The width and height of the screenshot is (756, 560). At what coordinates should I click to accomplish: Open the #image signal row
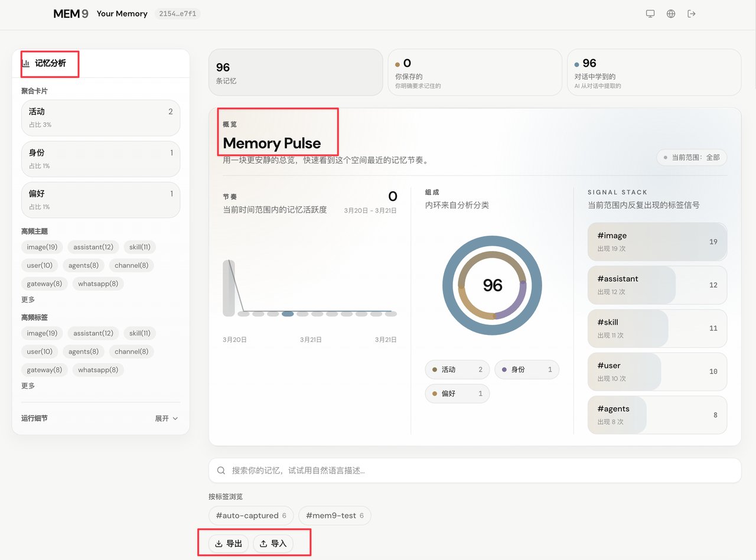point(657,242)
